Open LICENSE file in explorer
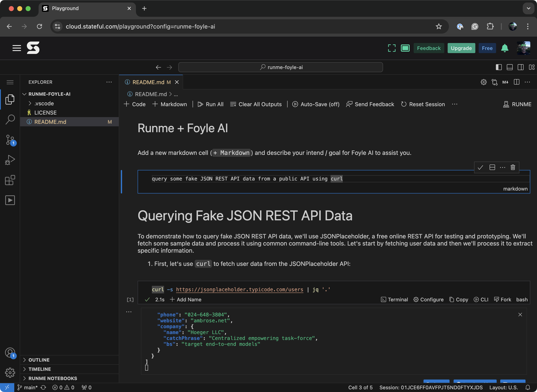The height and width of the screenshot is (392, 537). click(x=45, y=113)
